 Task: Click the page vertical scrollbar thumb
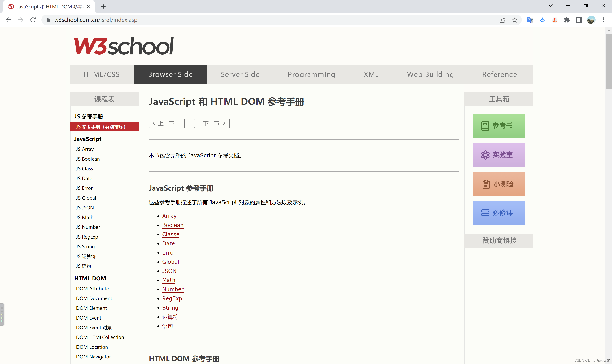(x=608, y=61)
